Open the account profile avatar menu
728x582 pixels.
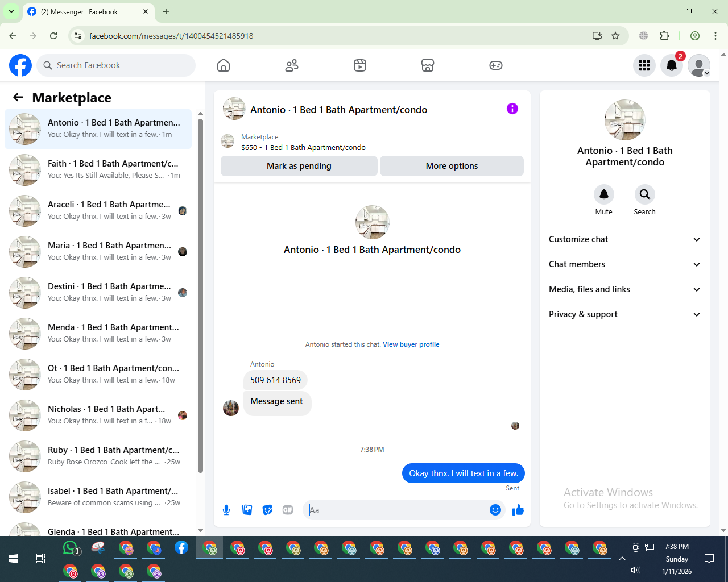699,65
